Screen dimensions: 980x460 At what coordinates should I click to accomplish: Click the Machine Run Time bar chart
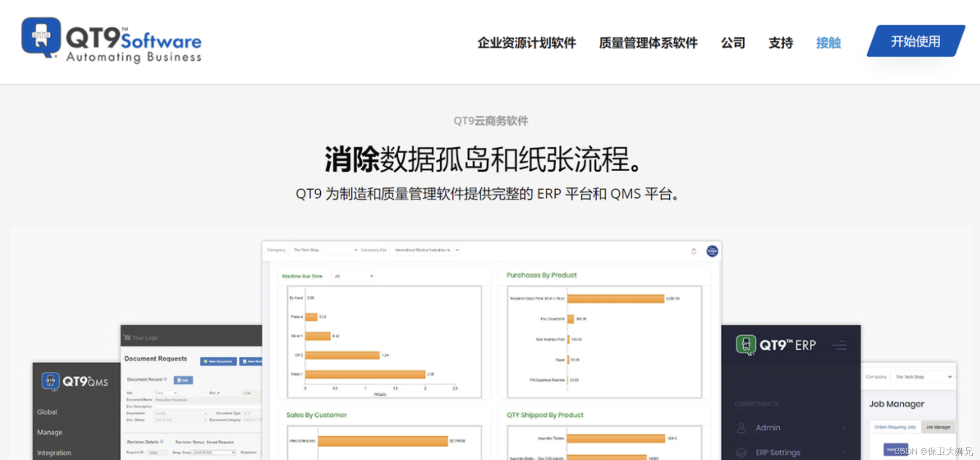384,342
